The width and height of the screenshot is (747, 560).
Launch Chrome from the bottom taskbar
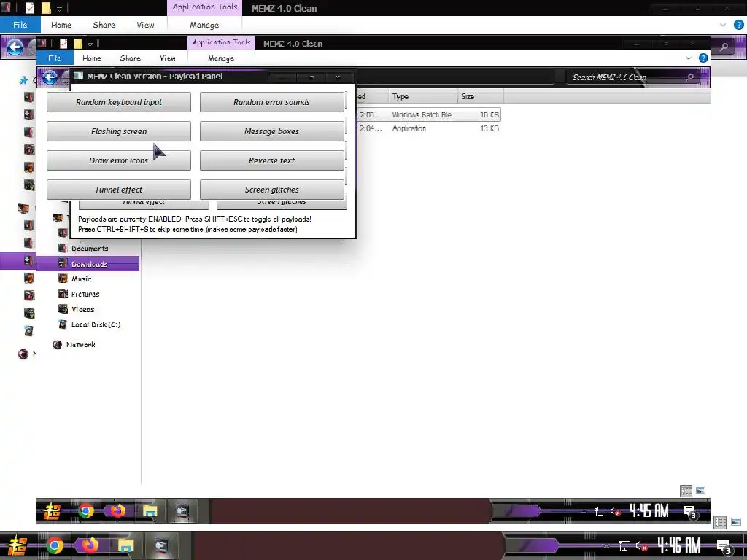coord(55,545)
